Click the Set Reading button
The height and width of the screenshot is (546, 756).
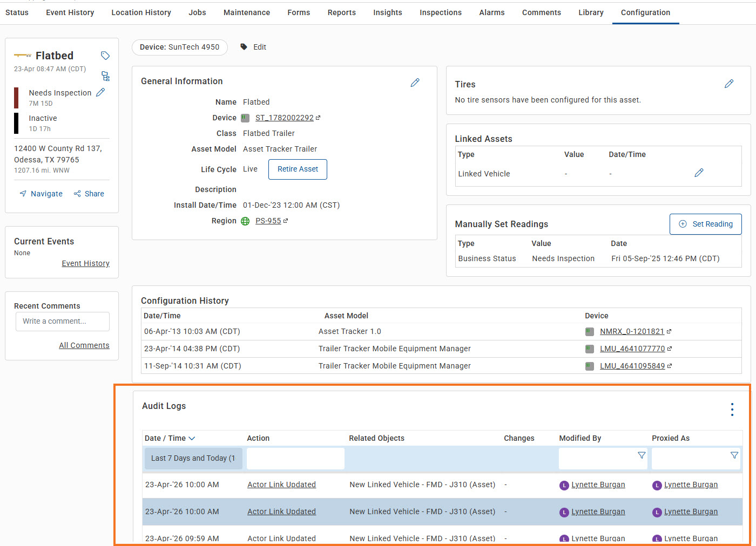(705, 224)
